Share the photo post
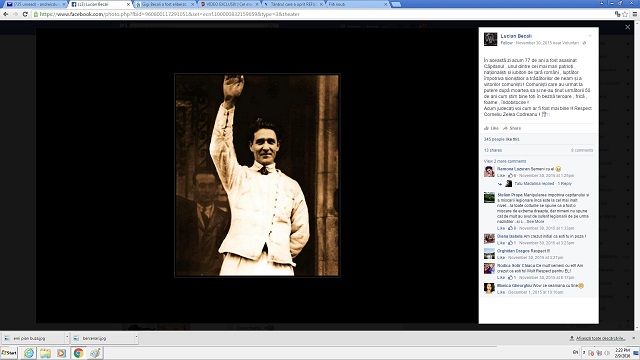Image resolution: width=640 pixels, height=360 pixels. pos(512,128)
